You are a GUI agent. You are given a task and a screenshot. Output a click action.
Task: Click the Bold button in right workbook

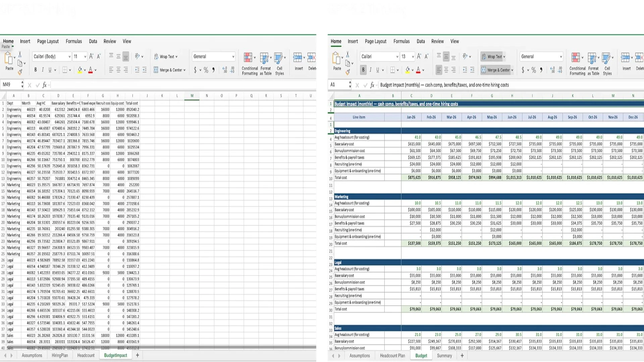click(363, 70)
